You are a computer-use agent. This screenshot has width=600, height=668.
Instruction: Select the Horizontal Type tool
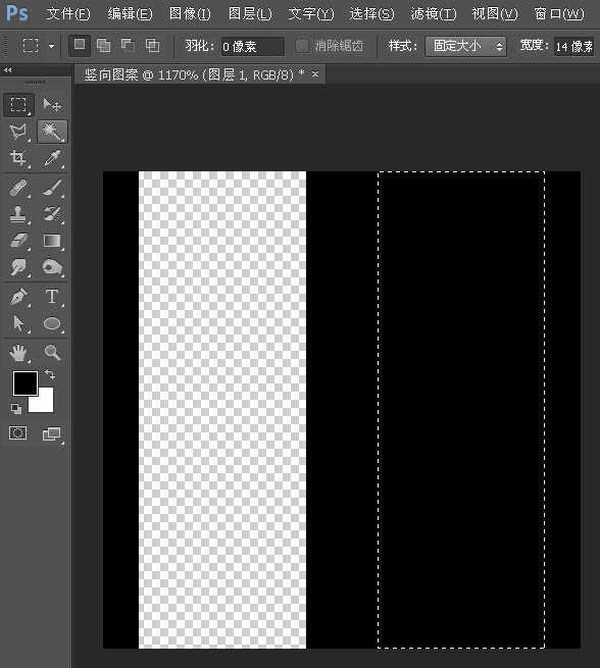pyautogui.click(x=52, y=297)
